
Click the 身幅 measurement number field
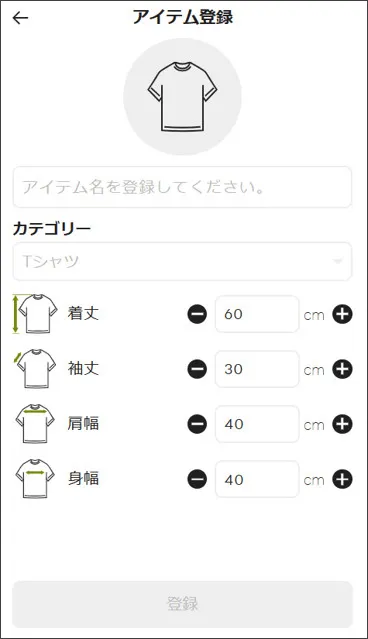pyautogui.click(x=257, y=480)
